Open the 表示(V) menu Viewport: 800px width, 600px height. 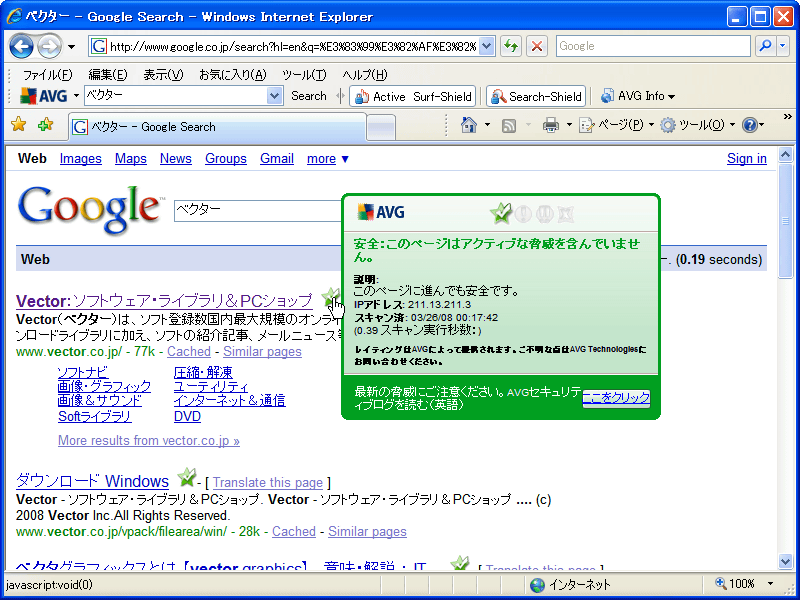coord(163,75)
